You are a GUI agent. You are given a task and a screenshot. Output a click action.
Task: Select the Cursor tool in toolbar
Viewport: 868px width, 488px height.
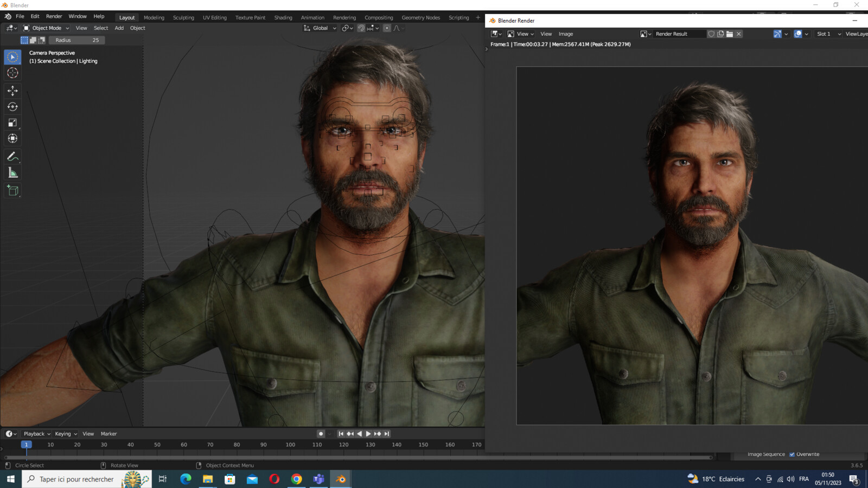12,73
